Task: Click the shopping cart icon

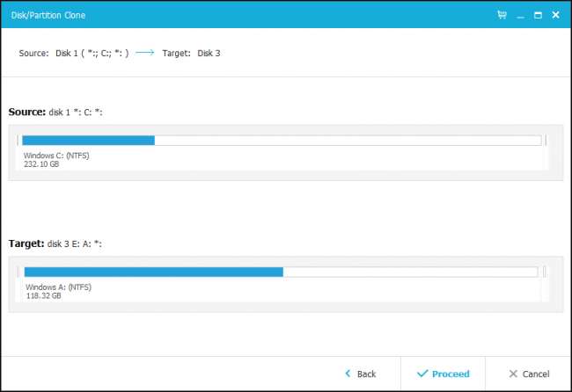Action: click(502, 16)
